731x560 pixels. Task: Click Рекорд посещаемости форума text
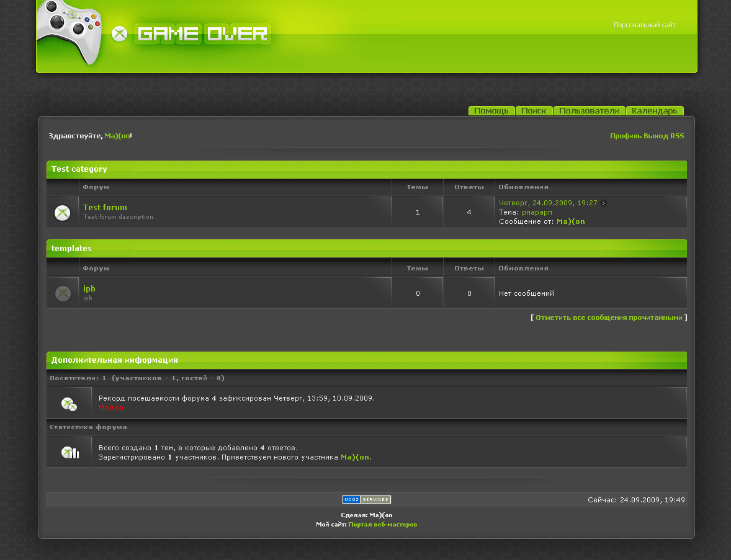pyautogui.click(x=237, y=398)
